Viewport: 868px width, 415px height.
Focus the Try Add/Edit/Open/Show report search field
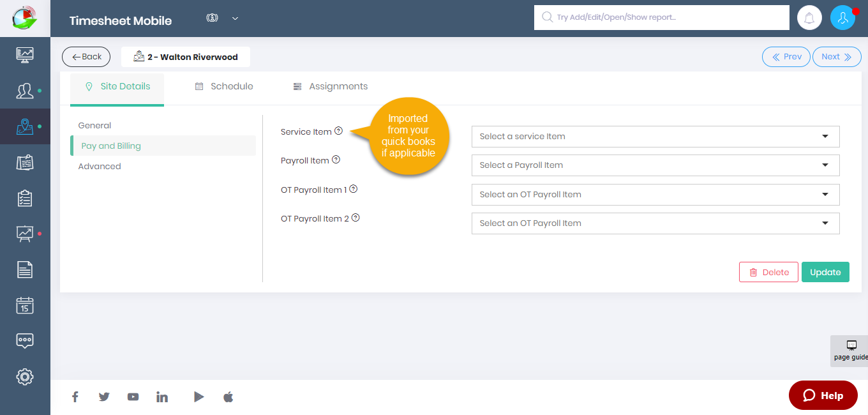click(662, 17)
